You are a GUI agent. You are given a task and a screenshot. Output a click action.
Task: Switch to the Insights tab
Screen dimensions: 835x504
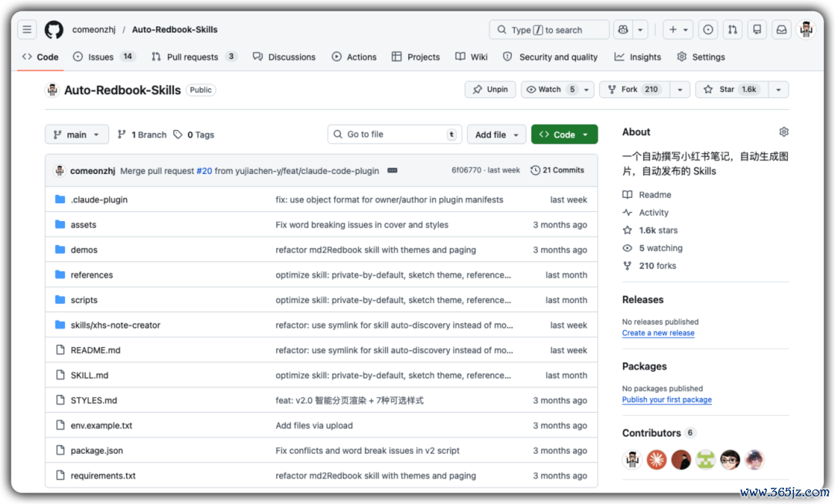click(x=638, y=57)
